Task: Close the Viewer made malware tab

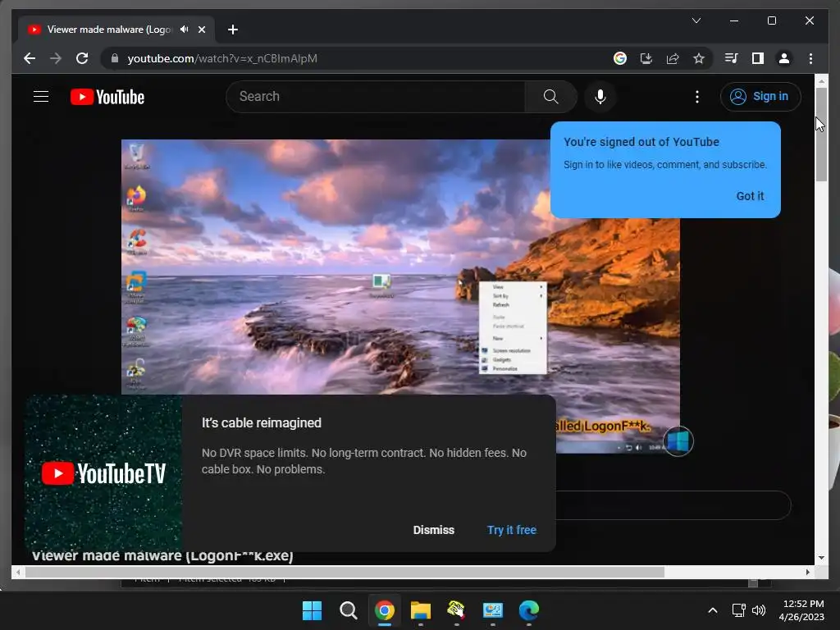Action: coord(202,30)
